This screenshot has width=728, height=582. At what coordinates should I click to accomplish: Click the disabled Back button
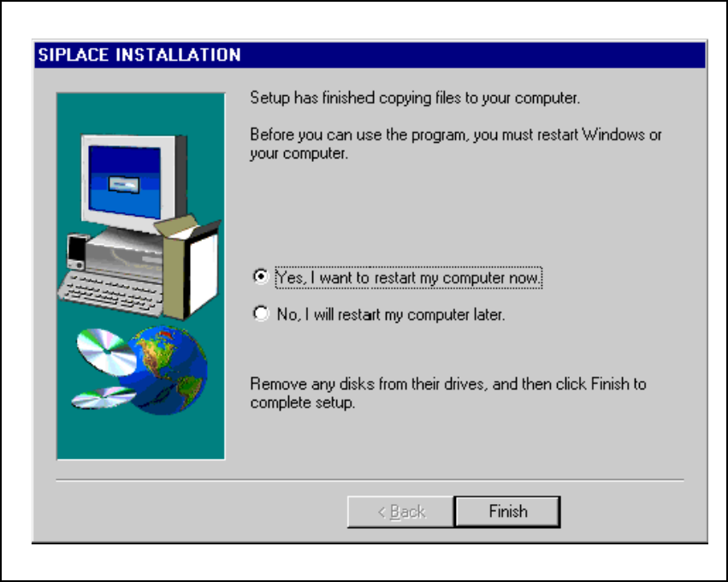pyautogui.click(x=400, y=512)
